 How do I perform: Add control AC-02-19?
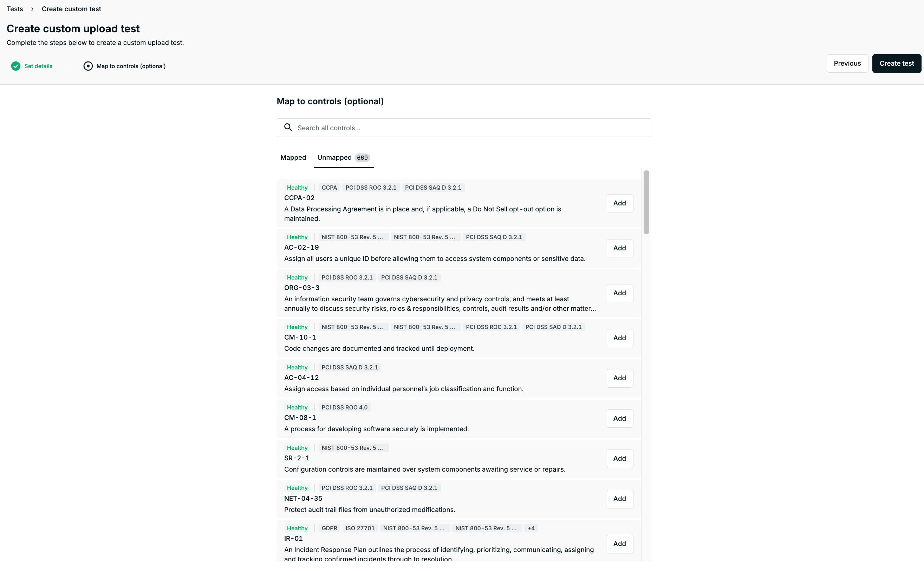[619, 248]
